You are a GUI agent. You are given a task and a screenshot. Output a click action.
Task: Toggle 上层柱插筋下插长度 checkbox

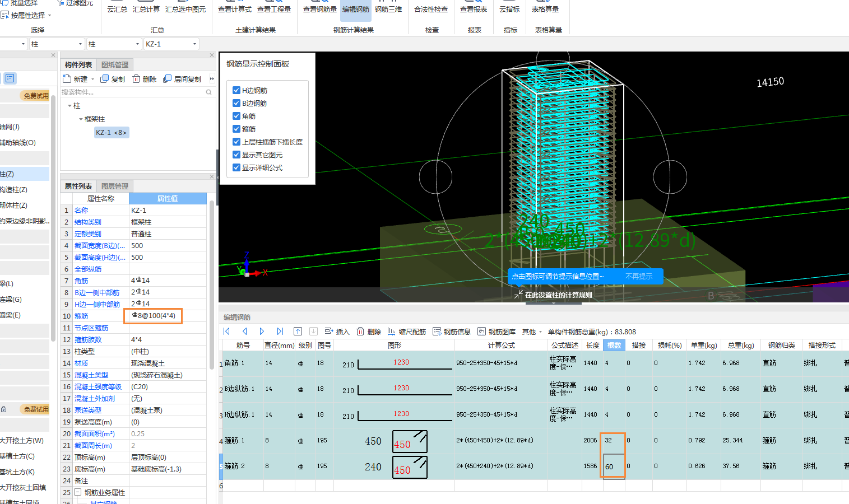(236, 142)
